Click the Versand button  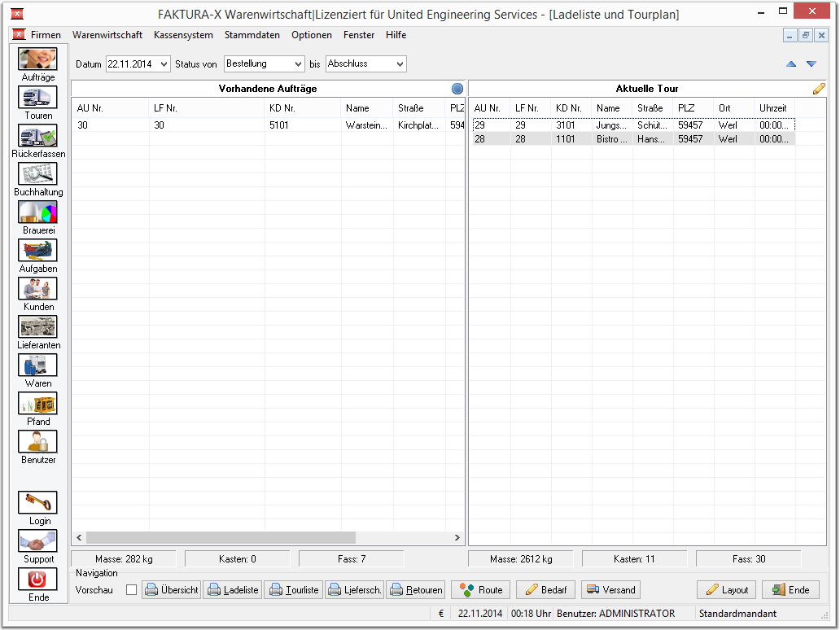click(610, 590)
